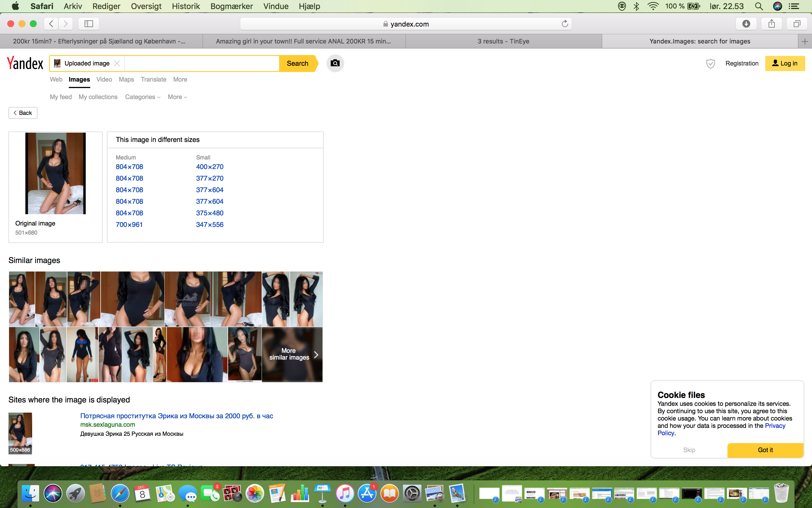Focus the Yandex search text field
The height and width of the screenshot is (508, 812).
pos(201,63)
